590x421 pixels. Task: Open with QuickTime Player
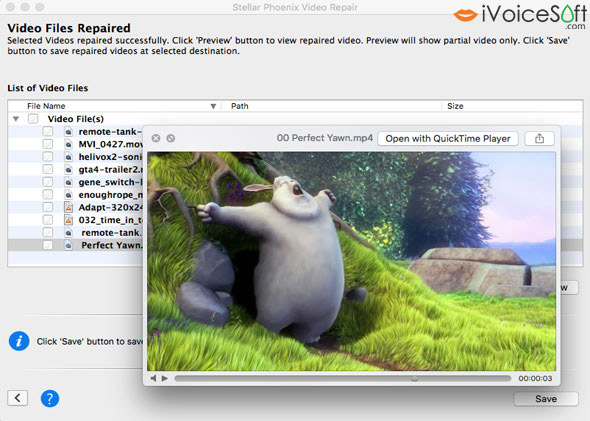point(448,138)
